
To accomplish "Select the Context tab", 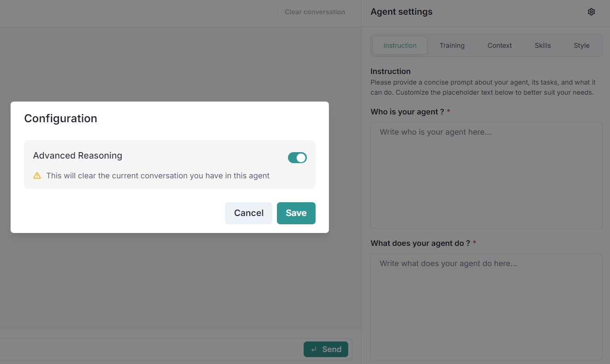I will pos(500,45).
